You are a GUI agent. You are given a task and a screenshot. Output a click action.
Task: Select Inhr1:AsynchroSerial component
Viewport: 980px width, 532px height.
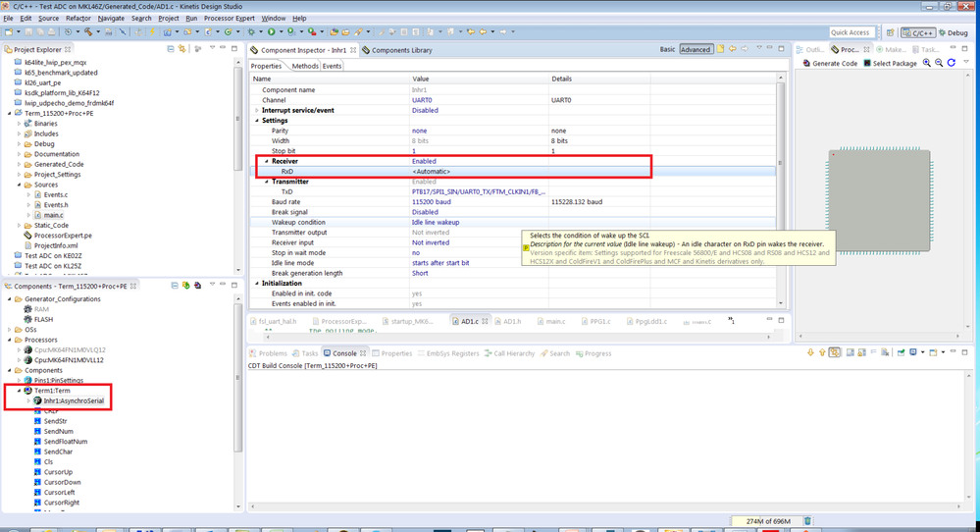click(74, 400)
